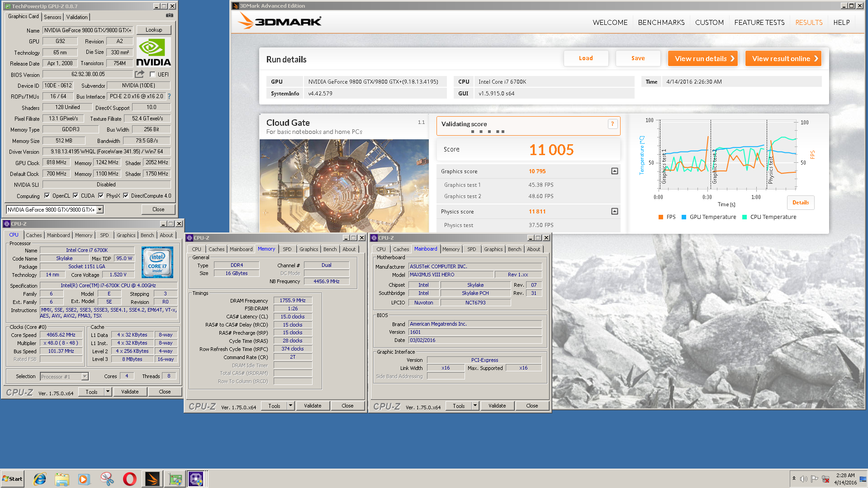Open Action Center flag tray icon
The height and width of the screenshot is (488, 868).
814,479
